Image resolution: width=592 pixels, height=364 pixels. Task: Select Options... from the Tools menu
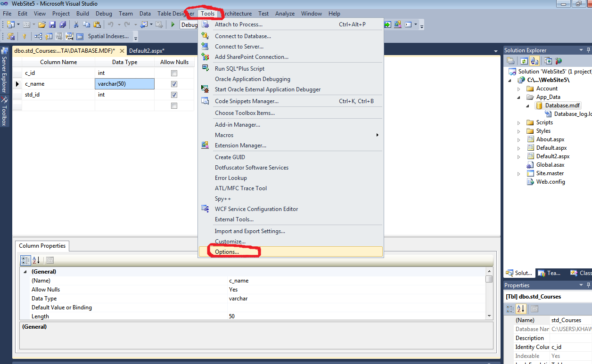pyautogui.click(x=225, y=251)
